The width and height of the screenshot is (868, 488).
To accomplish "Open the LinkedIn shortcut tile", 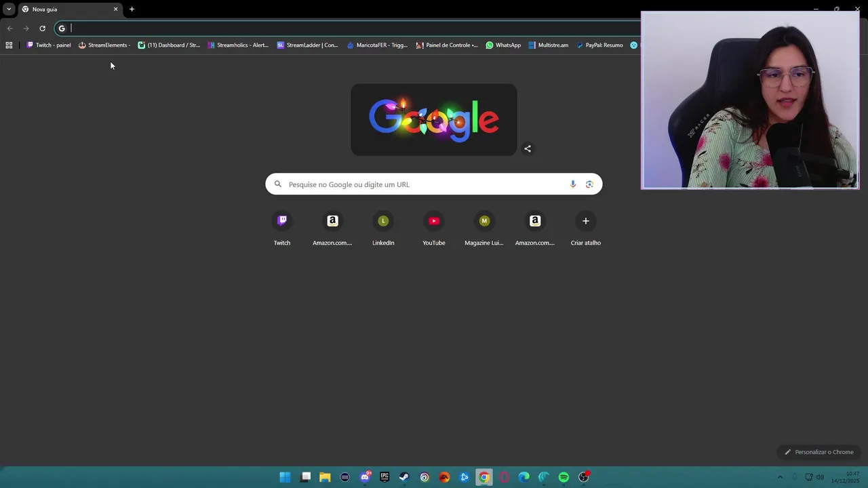I will [383, 229].
